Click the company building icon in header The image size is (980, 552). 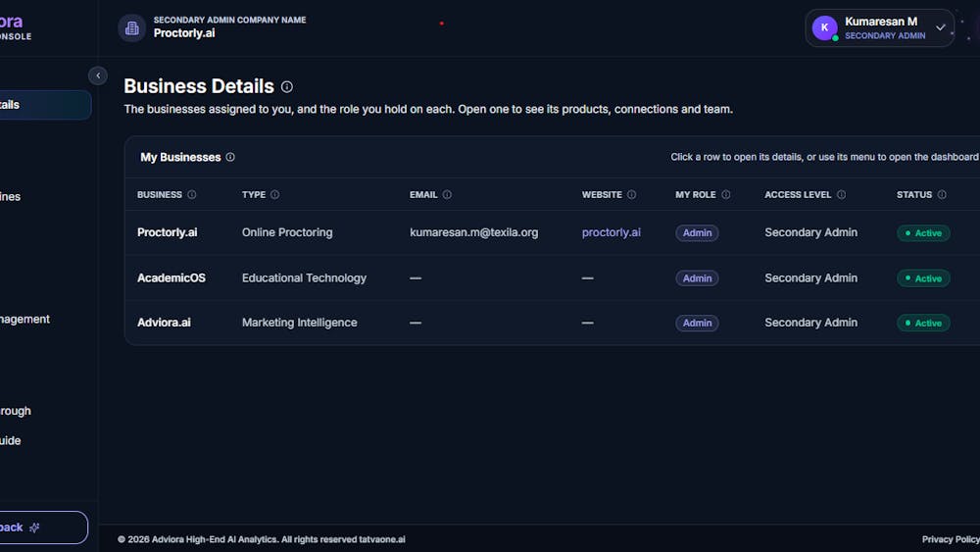(132, 27)
